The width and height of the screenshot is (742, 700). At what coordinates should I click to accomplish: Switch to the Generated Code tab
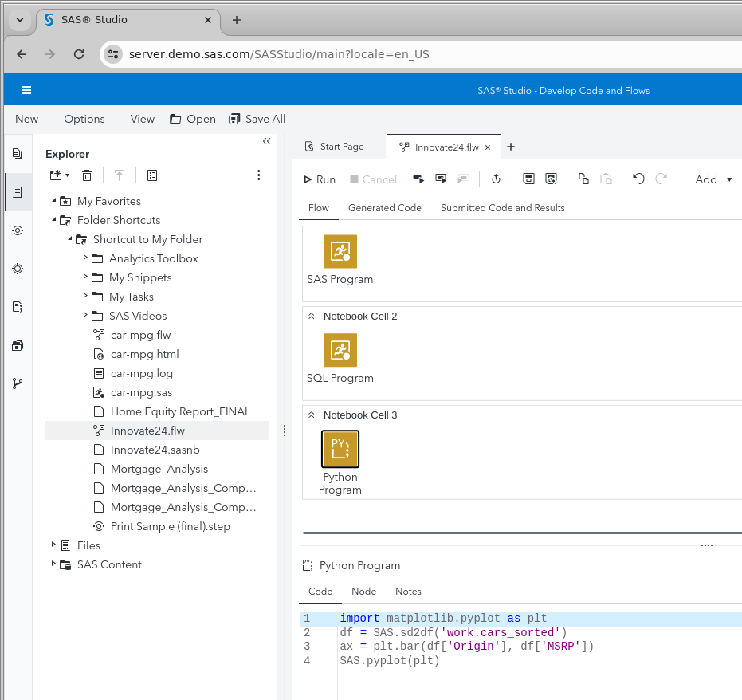(384, 208)
